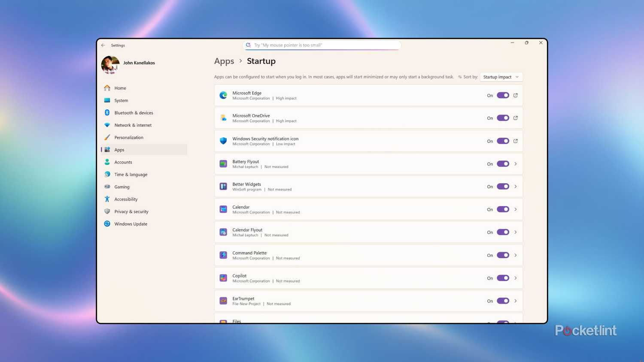This screenshot has height=362, width=644.
Task: Open Microsoft Edge's external settings link icon
Action: click(515, 95)
